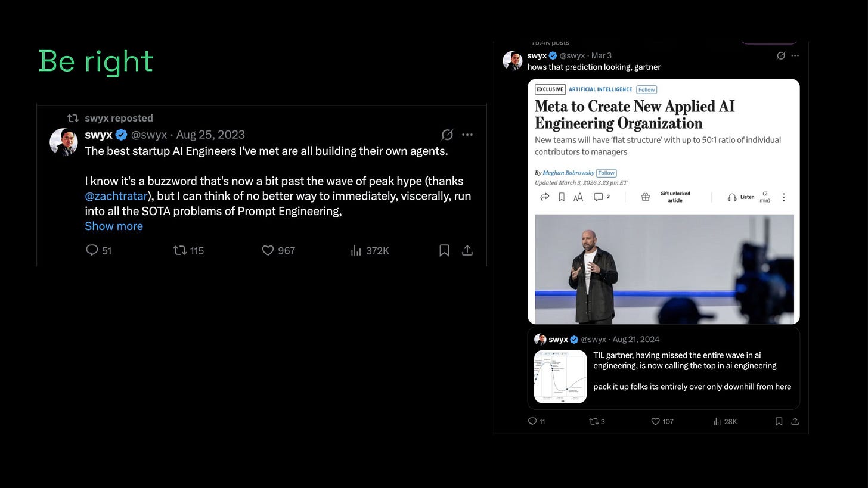Open the repost menu showing 115 reposts

180,250
